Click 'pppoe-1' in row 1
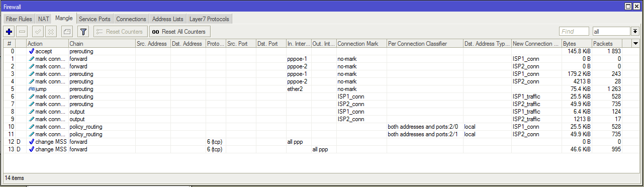This screenshot has width=644, height=187. point(297,59)
